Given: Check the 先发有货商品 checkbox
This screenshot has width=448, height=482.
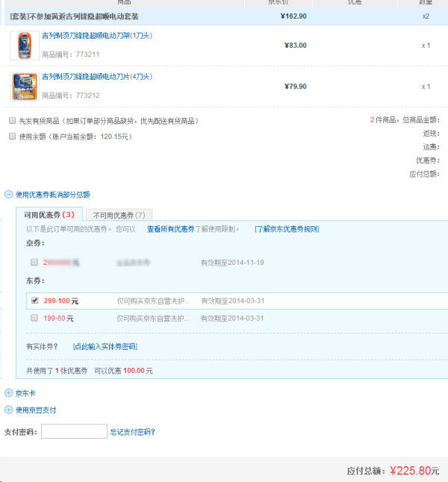Looking at the screenshot, I should pos(12,120).
